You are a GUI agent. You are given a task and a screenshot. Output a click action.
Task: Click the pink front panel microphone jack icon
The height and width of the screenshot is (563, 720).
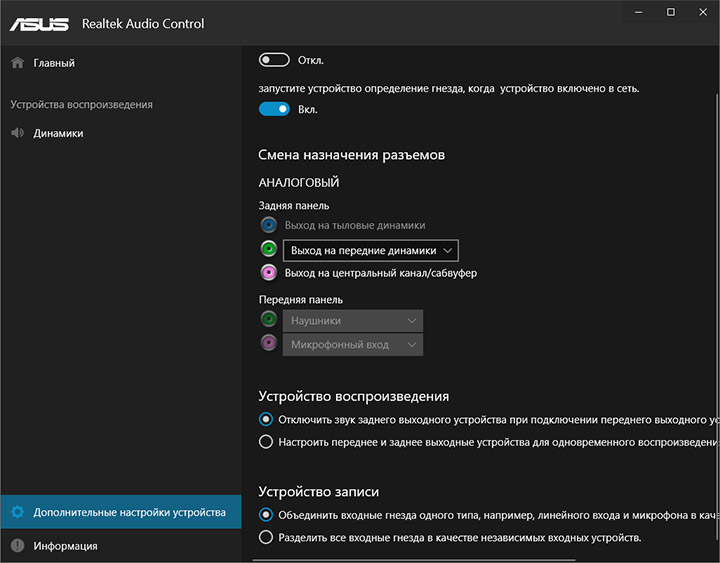pyautogui.click(x=268, y=344)
